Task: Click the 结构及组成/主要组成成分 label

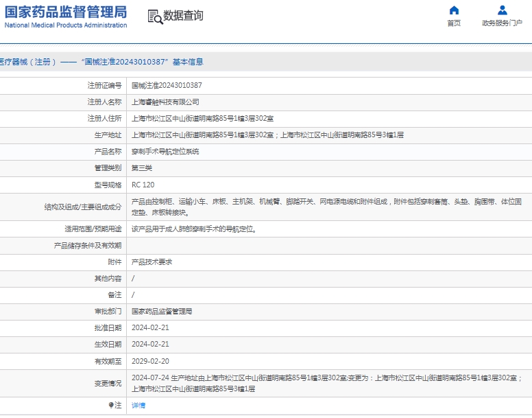Action: point(83,207)
